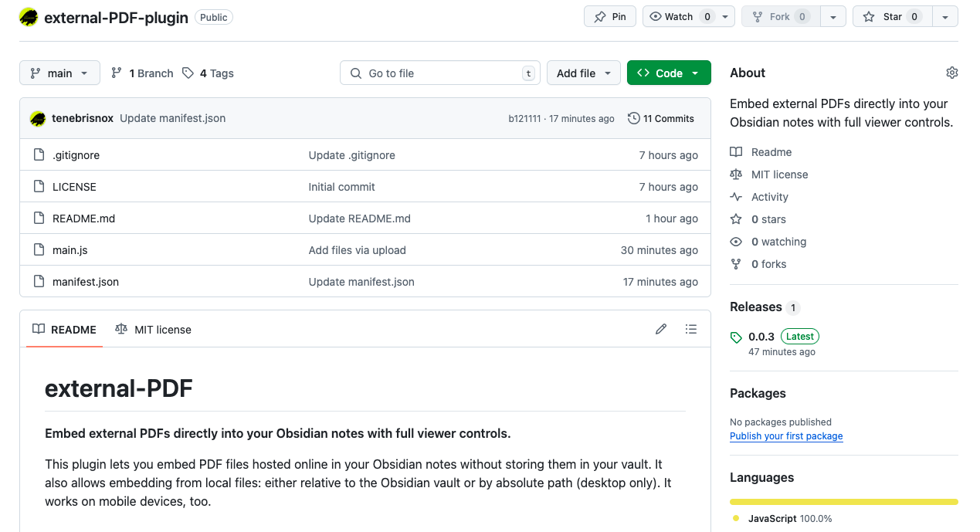Viewport: 980px width, 532px height.
Task: Focus the Go to file search field
Action: click(440, 73)
